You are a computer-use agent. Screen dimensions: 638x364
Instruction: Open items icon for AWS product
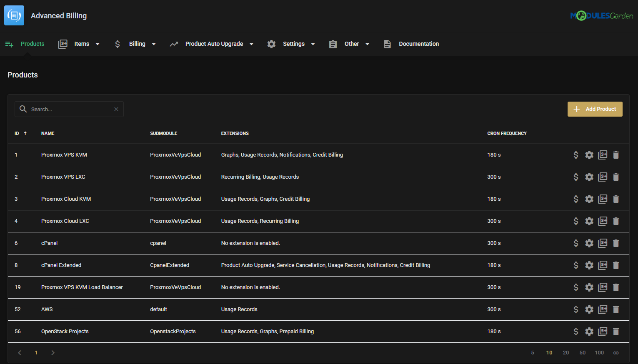click(603, 309)
